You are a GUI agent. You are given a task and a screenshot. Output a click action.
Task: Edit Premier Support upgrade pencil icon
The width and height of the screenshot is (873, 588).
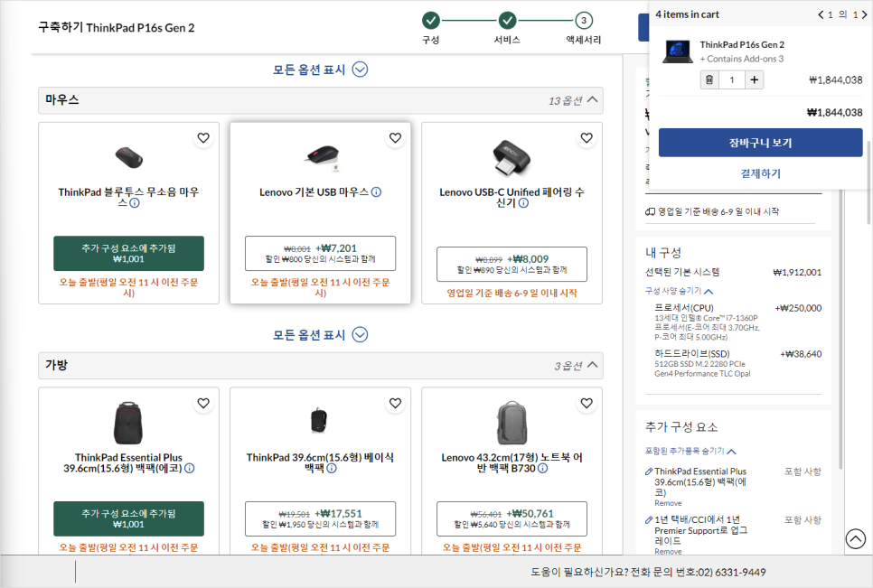coord(649,519)
